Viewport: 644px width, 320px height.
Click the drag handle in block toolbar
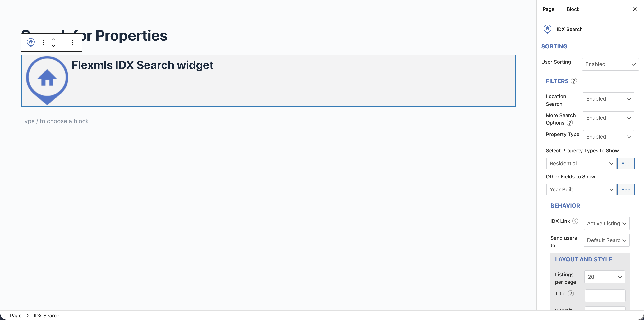42,43
